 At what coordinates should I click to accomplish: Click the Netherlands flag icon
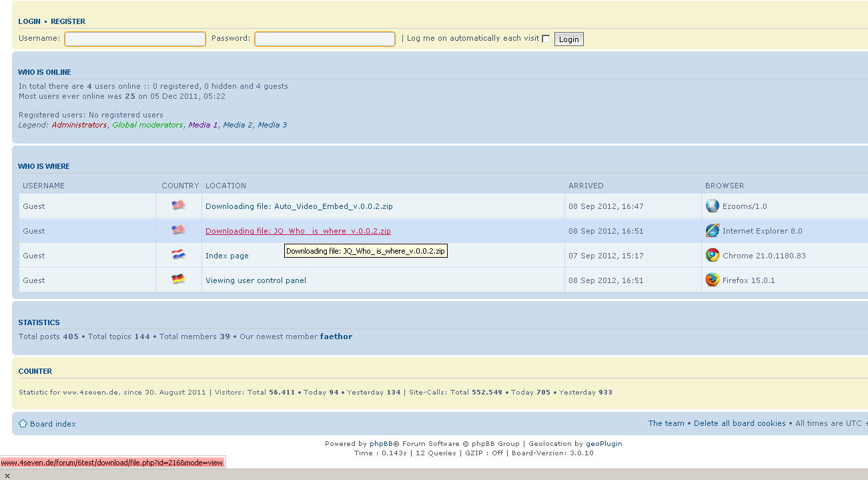178,255
